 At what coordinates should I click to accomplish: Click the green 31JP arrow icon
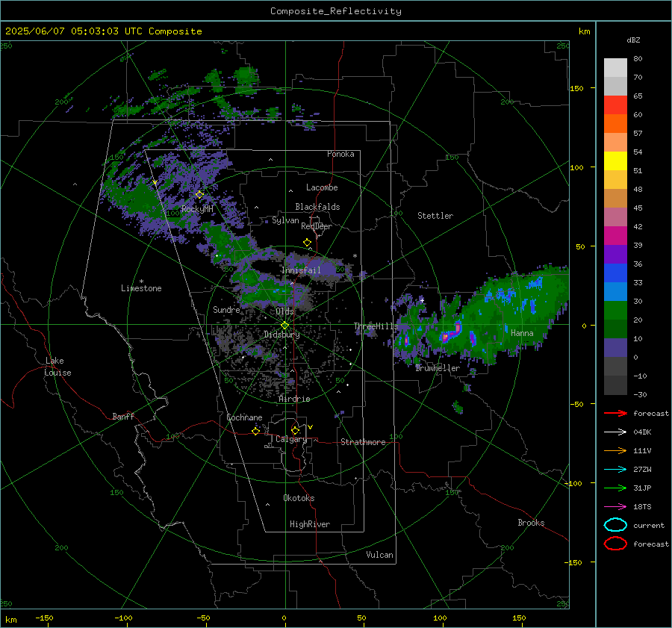click(x=615, y=488)
